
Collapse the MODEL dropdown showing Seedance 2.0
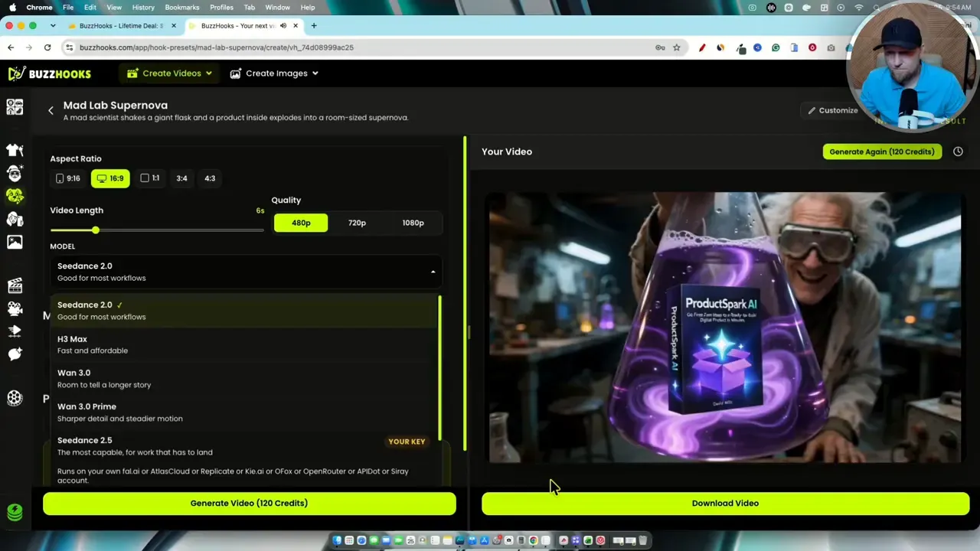(x=246, y=272)
